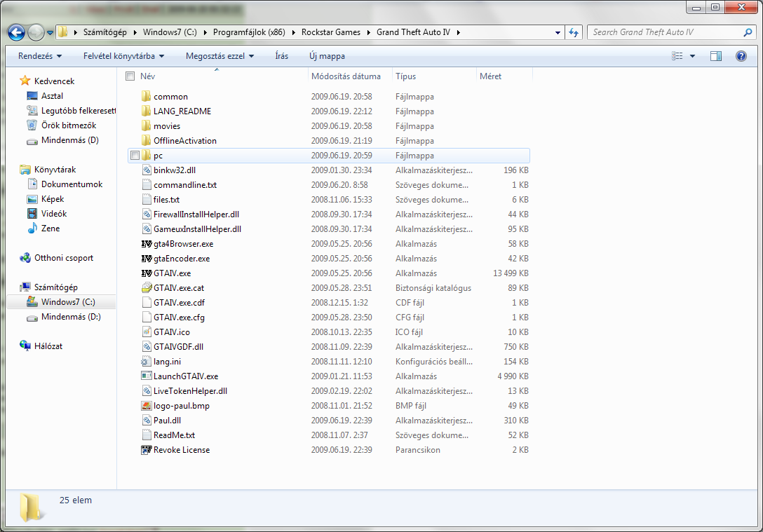The image size is (763, 532).
Task: Open Zene library
Action: [x=50, y=228]
